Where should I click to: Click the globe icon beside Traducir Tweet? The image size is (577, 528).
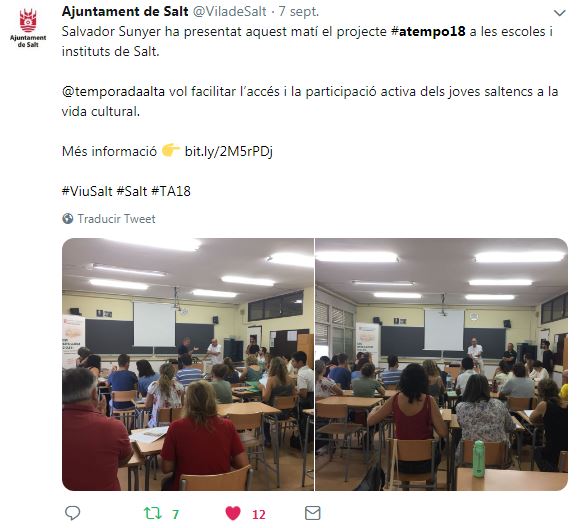click(x=68, y=219)
